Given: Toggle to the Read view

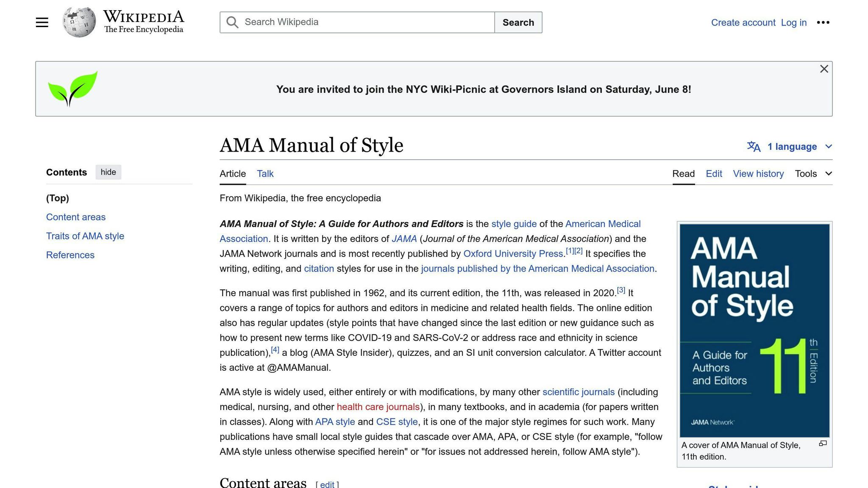Looking at the screenshot, I should click(x=683, y=174).
